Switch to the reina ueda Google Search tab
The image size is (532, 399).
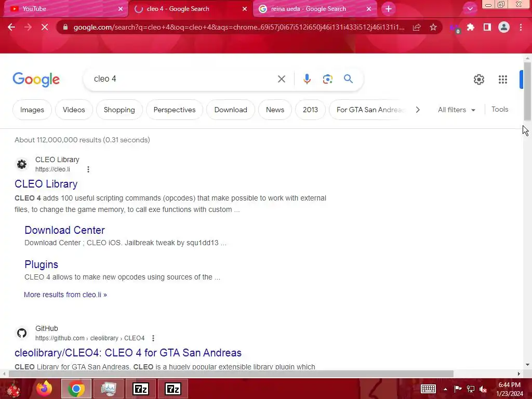pyautogui.click(x=315, y=9)
